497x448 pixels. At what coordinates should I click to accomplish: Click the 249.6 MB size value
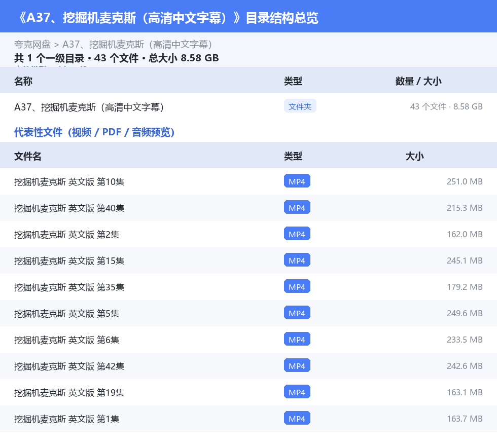(x=465, y=313)
